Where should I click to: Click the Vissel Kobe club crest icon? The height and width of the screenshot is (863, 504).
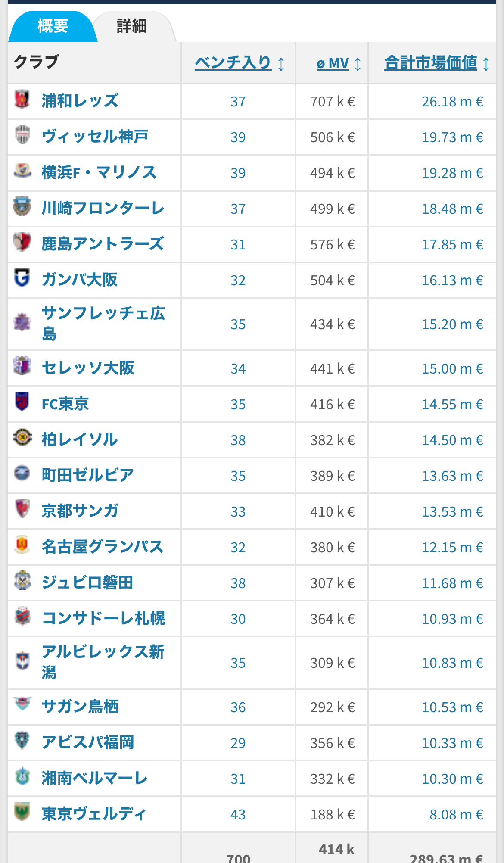pyautogui.click(x=22, y=135)
